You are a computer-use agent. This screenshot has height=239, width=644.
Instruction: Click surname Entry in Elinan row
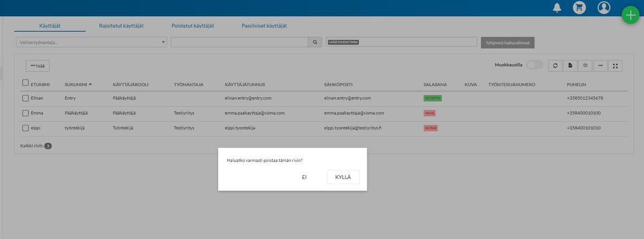click(70, 98)
